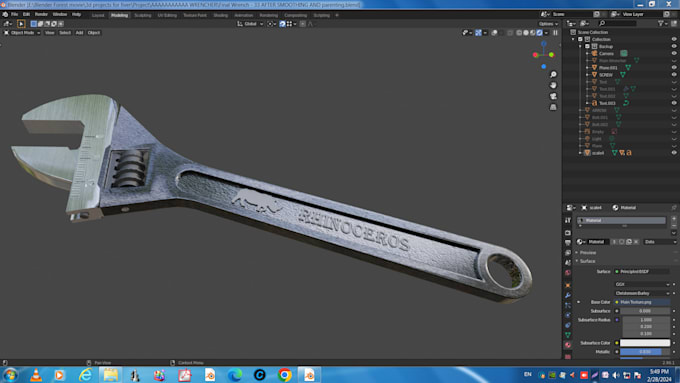Hide Text.003 eye icon
Image resolution: width=680 pixels, height=383 pixels.
click(674, 103)
